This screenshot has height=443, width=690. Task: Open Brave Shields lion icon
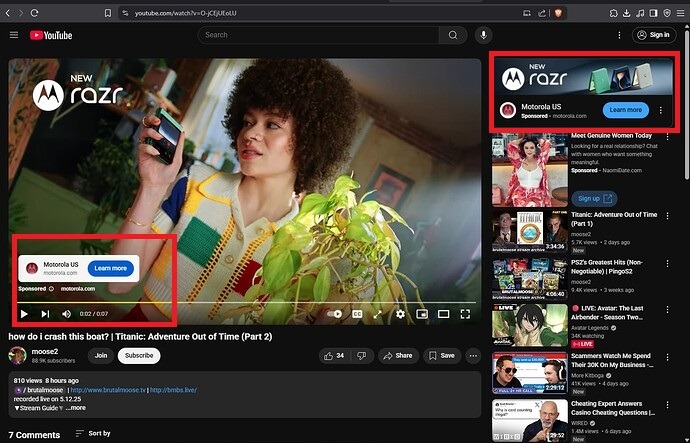[558, 13]
